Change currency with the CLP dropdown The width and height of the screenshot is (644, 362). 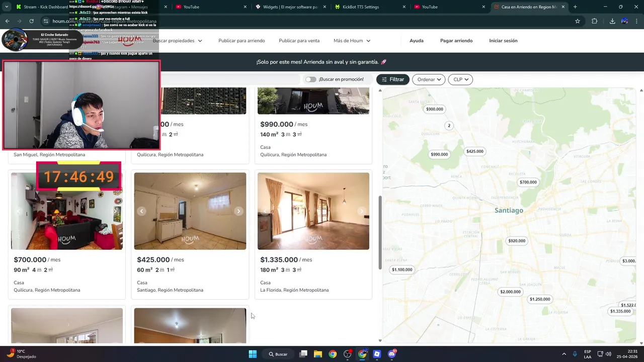coord(460,79)
